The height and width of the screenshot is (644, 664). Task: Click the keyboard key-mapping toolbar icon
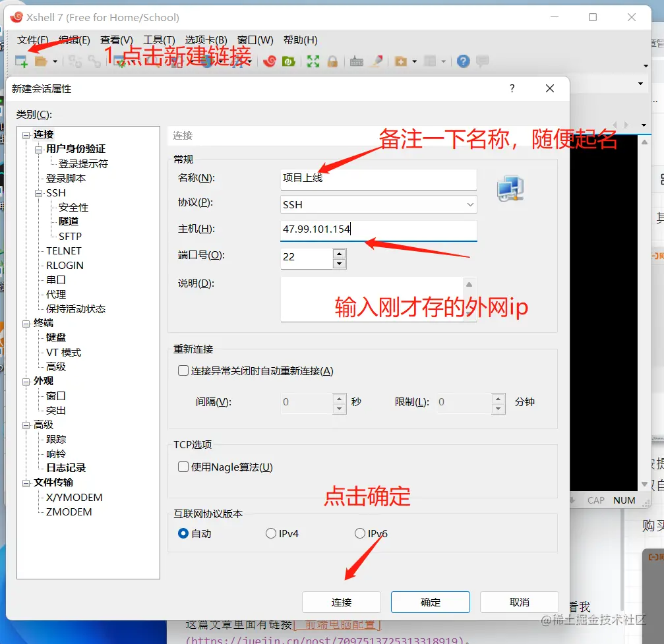[357, 62]
